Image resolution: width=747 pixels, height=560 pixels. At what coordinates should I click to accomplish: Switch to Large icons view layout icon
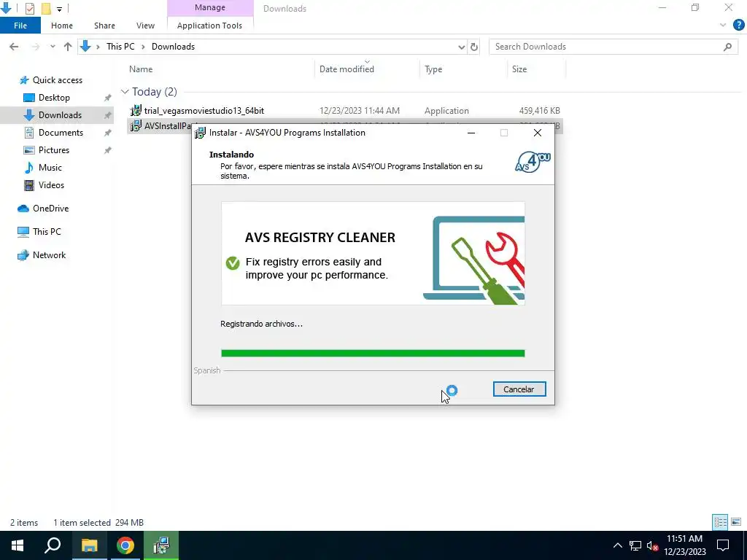[736, 522]
